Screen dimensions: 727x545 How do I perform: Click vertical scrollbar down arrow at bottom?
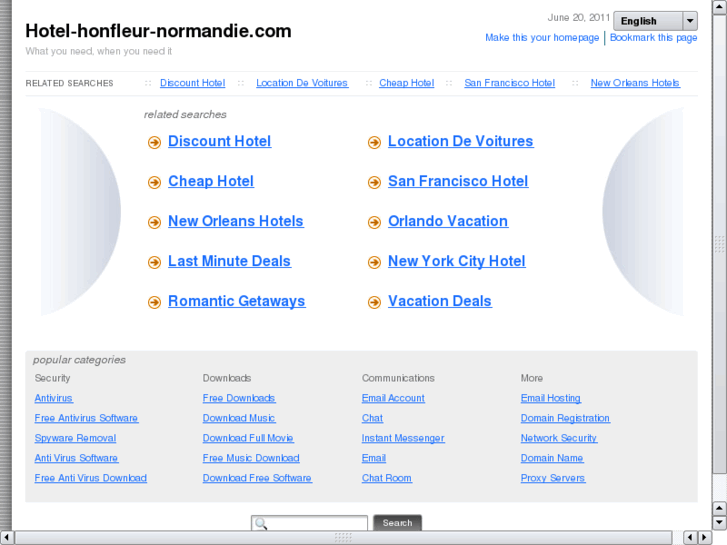pyautogui.click(x=719, y=523)
